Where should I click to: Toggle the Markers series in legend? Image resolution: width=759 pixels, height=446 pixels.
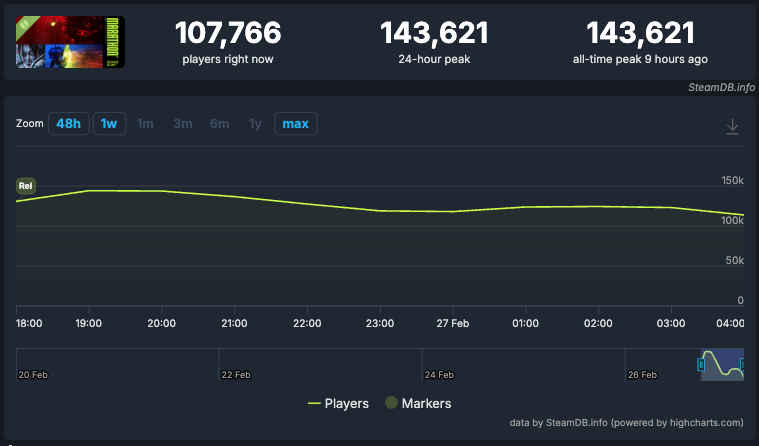tap(418, 403)
